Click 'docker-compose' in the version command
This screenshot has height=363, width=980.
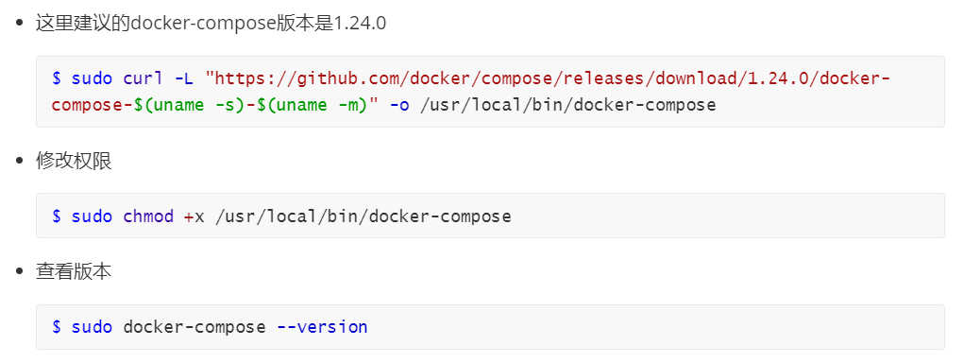(194, 327)
